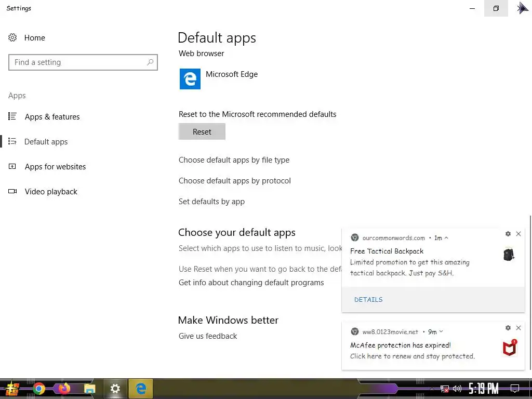Image resolution: width=532 pixels, height=399 pixels.
Task: Collapse the ourcommonwords.com notification chevron
Action: (x=446, y=238)
